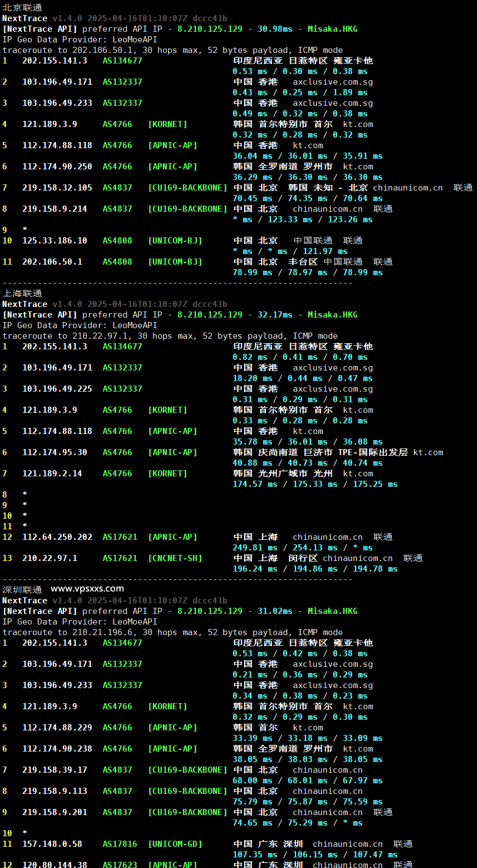
Task: Select hop IP 112.174.90.250
Action: (57, 167)
